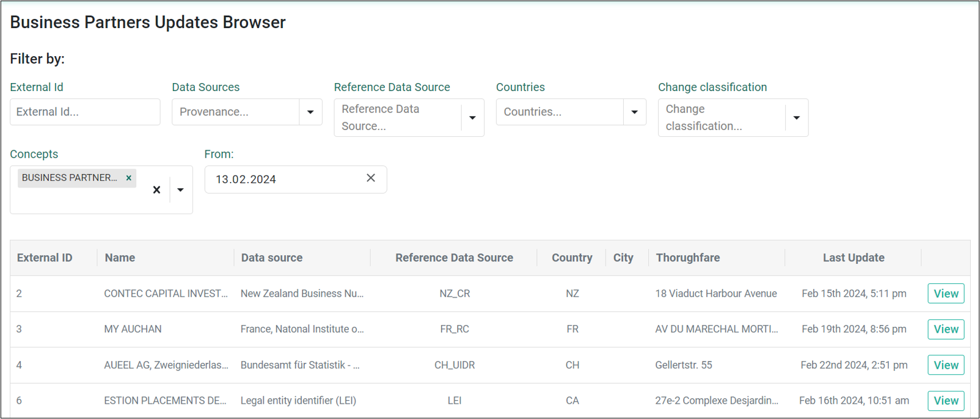This screenshot has height=419, width=980.
Task: Clear all selected Concepts values
Action: click(x=156, y=190)
